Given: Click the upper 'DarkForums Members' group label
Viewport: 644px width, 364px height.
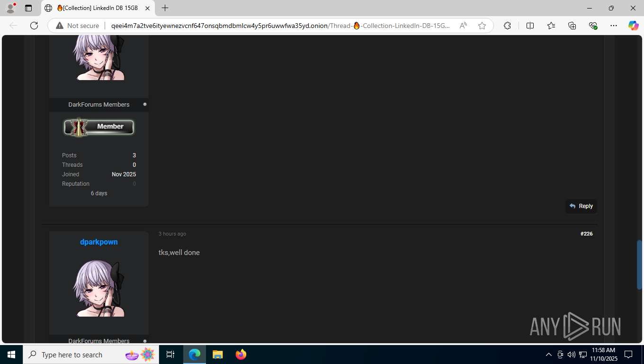Looking at the screenshot, I should [99, 104].
